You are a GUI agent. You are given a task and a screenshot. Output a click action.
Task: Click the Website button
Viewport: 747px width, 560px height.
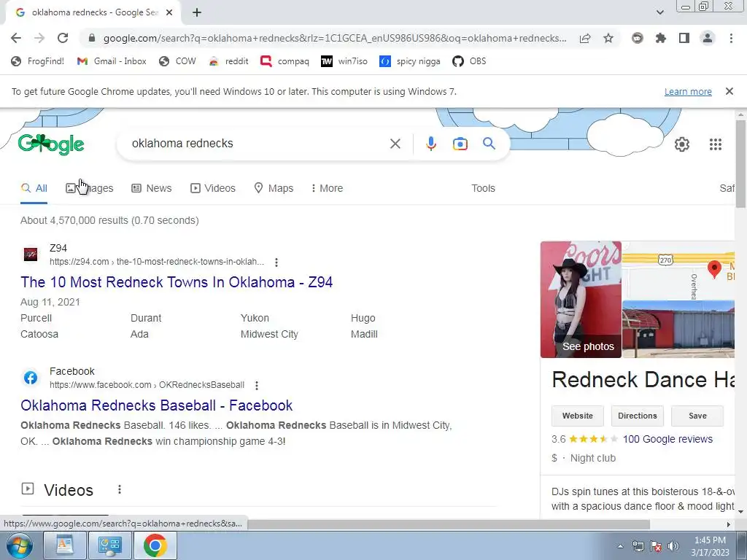(x=578, y=416)
